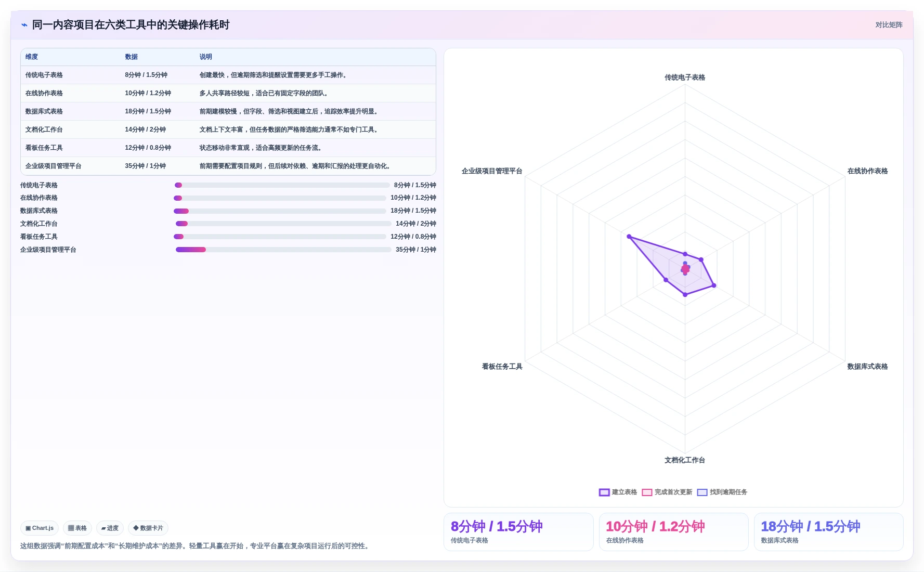Click the table cell 10分钟 / 1.2分钟
This screenshot has width=924, height=572.
coord(148,93)
